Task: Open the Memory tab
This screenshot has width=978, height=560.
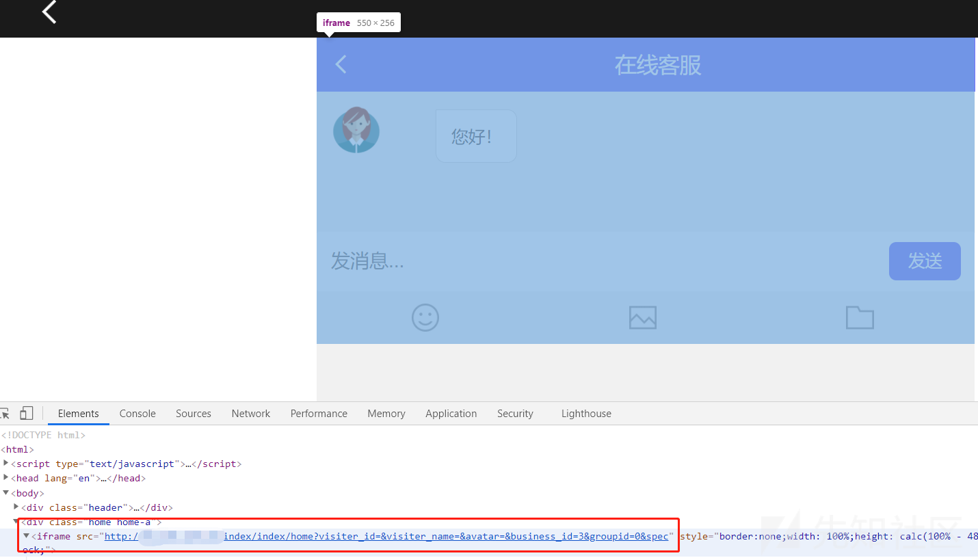Action: (x=386, y=414)
